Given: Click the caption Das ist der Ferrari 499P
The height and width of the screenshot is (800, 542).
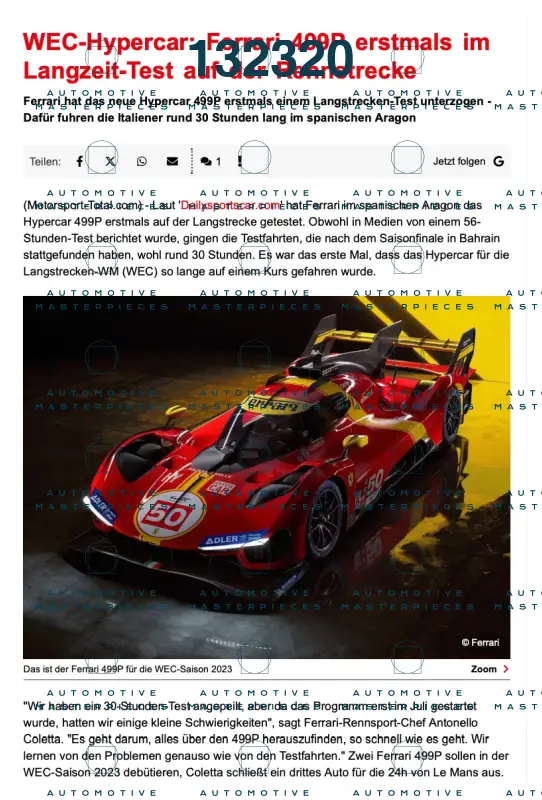Looking at the screenshot, I should click(x=128, y=669).
